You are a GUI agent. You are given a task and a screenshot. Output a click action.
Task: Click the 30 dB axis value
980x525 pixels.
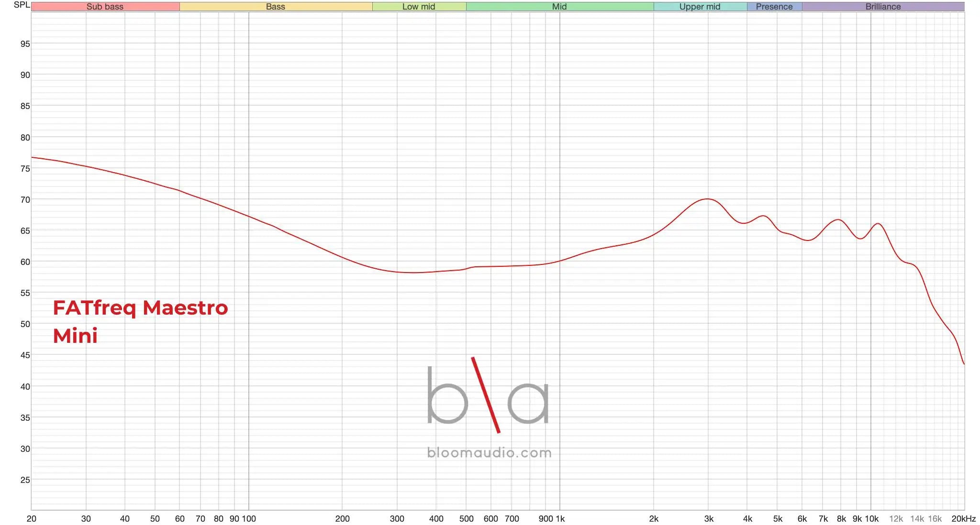(25, 449)
